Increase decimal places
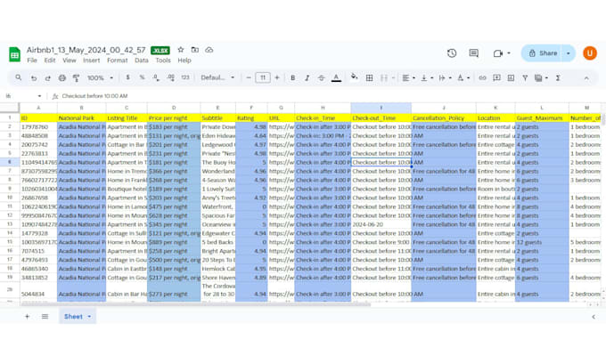The width and height of the screenshot is (606, 364). point(170,77)
